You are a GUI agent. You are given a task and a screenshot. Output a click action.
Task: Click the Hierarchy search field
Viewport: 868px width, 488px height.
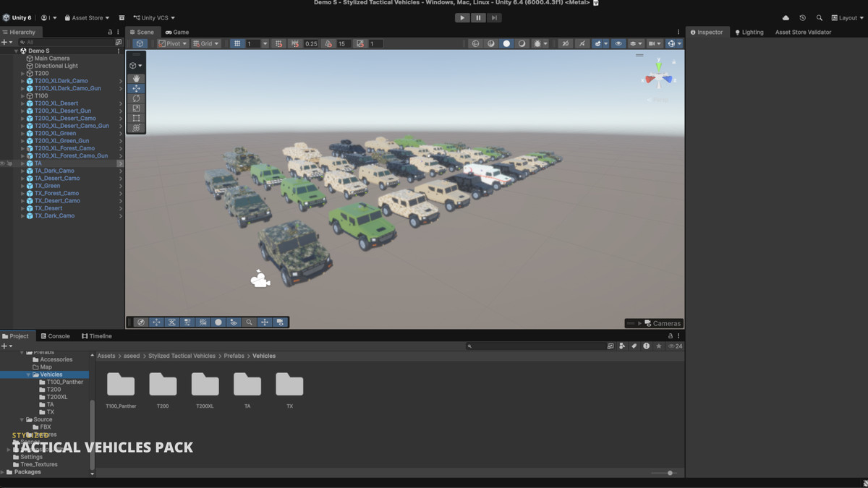pyautogui.click(x=67, y=42)
